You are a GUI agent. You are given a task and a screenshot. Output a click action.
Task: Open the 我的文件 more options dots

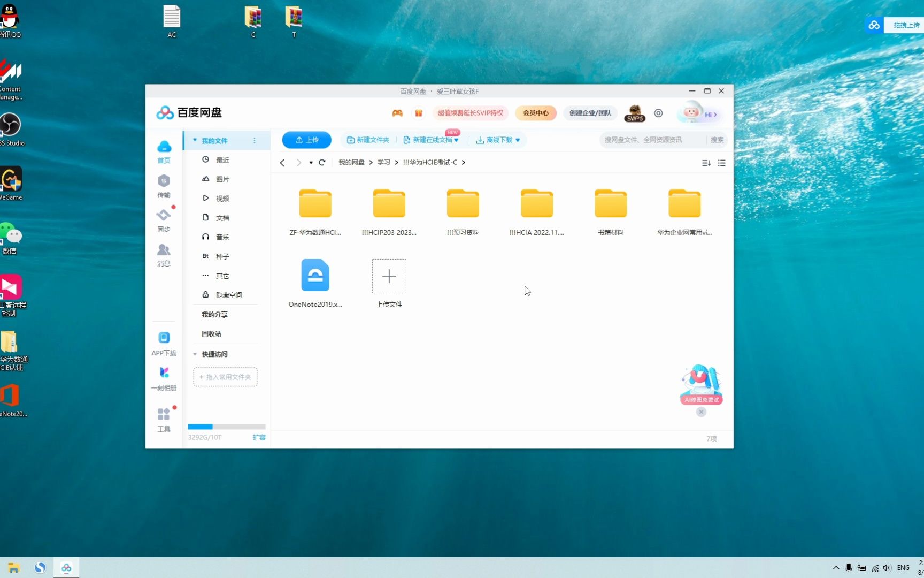coord(255,140)
